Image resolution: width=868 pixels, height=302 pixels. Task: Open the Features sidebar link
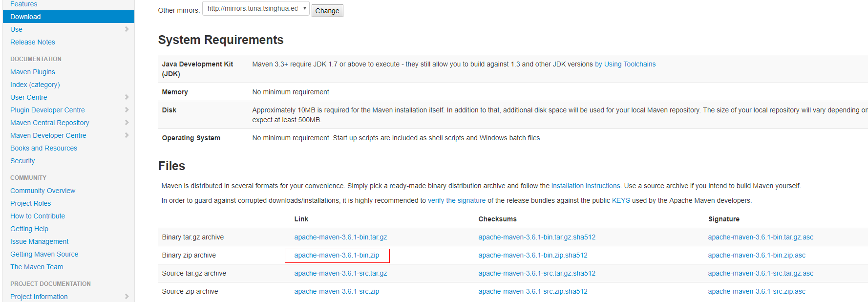tap(23, 4)
